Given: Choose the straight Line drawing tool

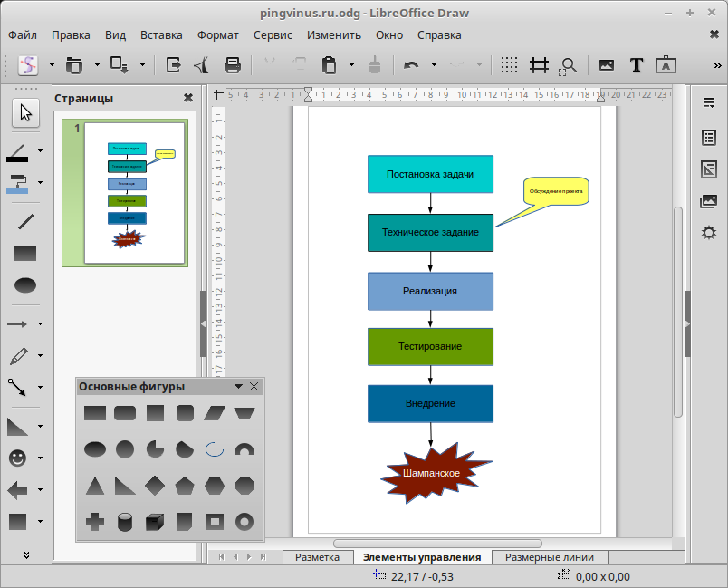Looking at the screenshot, I should (25, 221).
